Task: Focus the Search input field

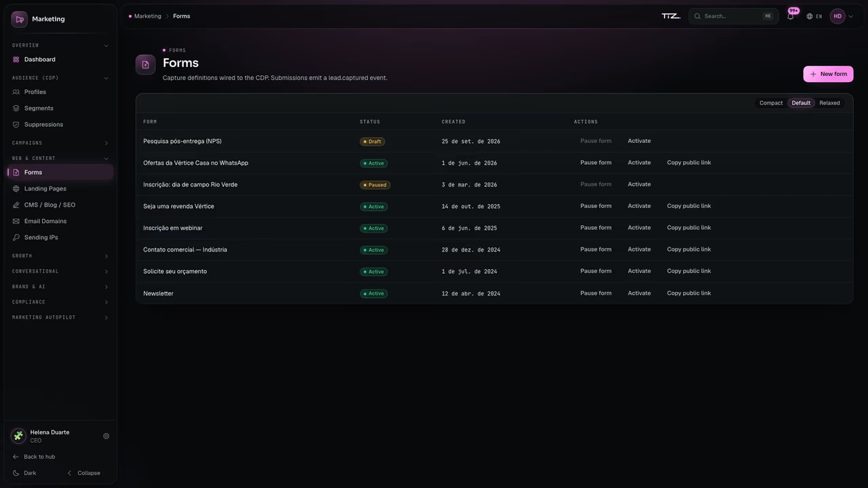Action: click(x=733, y=16)
